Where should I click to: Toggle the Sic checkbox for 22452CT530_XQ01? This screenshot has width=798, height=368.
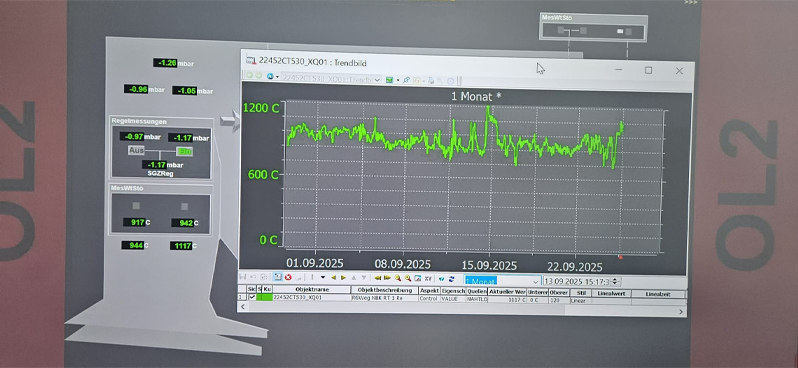(x=252, y=297)
